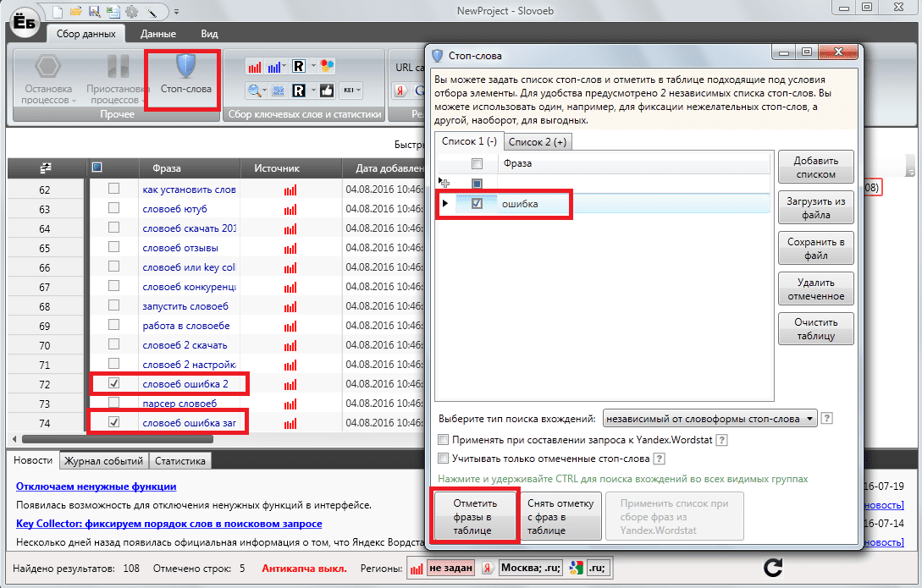Click the column settings icon in table header
The width and height of the screenshot is (922, 588).
(x=46, y=168)
